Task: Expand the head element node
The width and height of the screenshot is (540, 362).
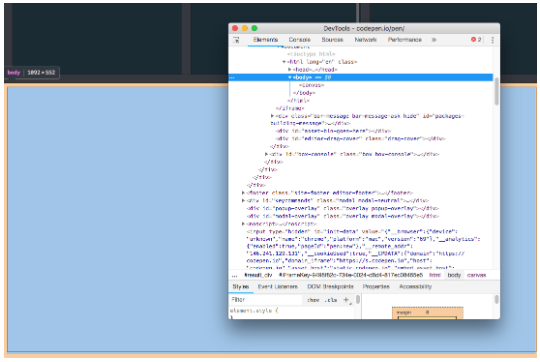Action: point(290,70)
